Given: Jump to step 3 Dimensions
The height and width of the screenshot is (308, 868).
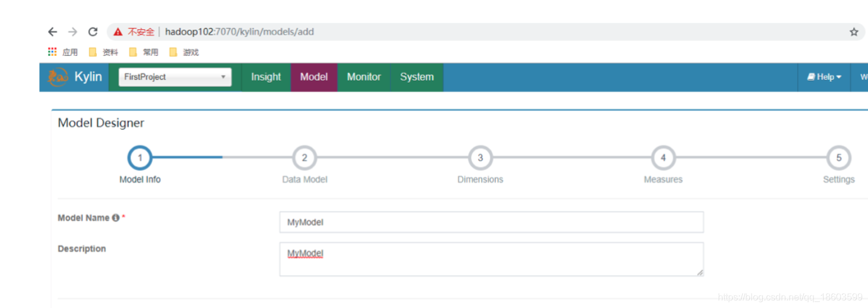Looking at the screenshot, I should click(480, 158).
